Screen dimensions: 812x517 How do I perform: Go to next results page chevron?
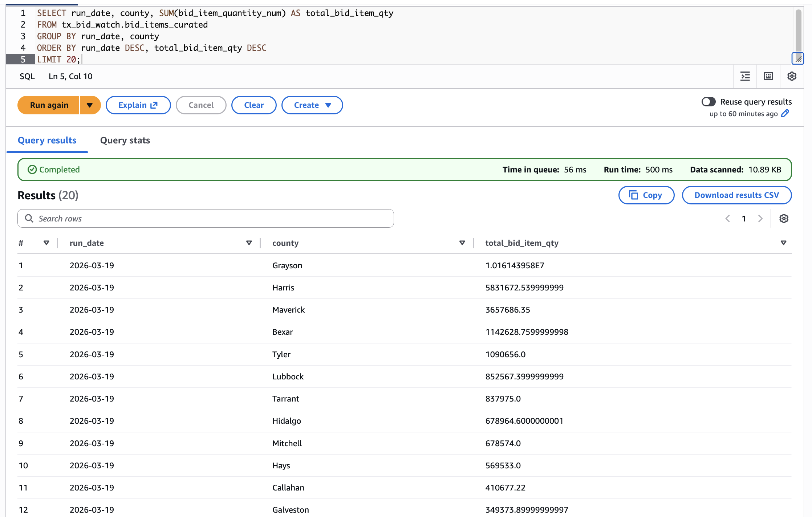(760, 218)
